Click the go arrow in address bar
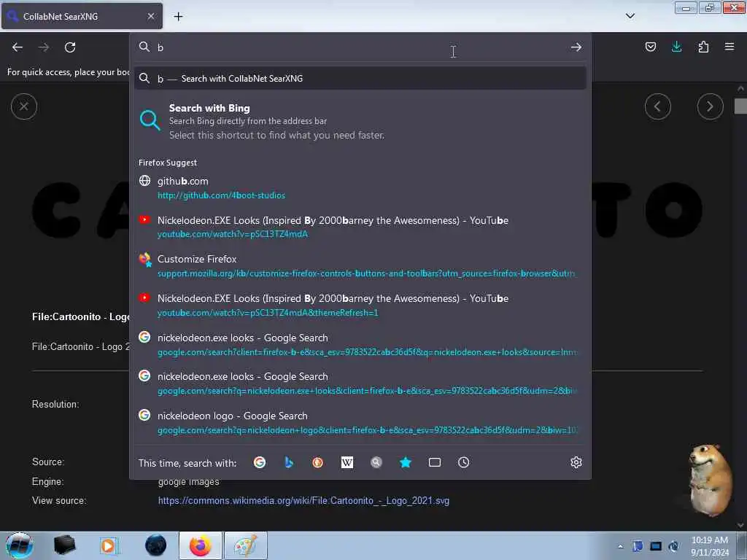This screenshot has height=560, width=747. [x=576, y=47]
